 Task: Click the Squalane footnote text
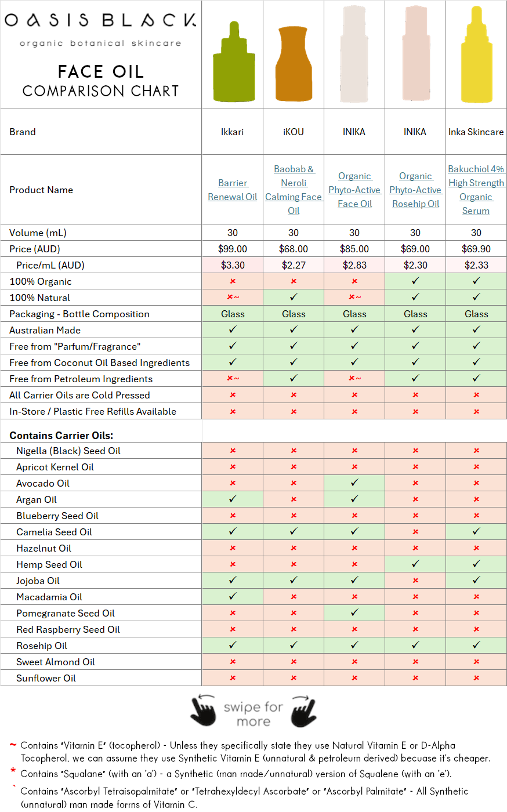[x=236, y=774]
